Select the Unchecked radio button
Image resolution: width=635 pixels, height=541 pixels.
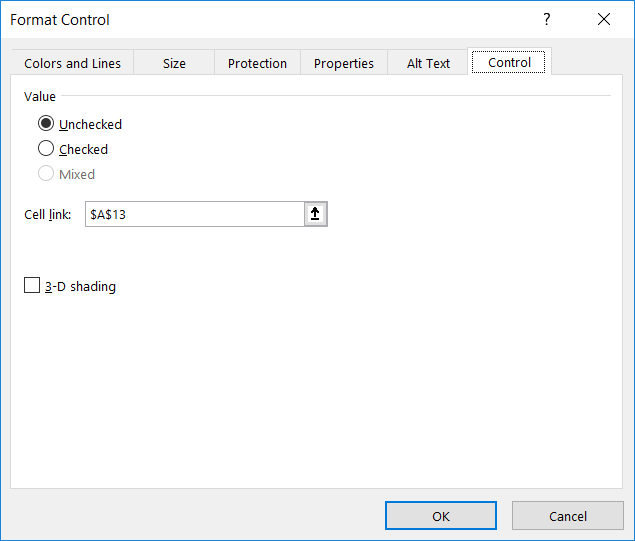tap(46, 124)
